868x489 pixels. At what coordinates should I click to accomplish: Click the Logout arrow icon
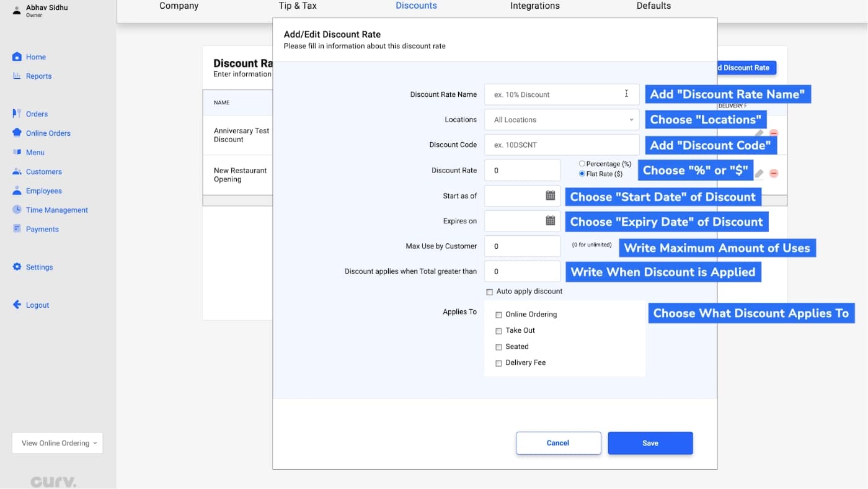pyautogui.click(x=17, y=305)
